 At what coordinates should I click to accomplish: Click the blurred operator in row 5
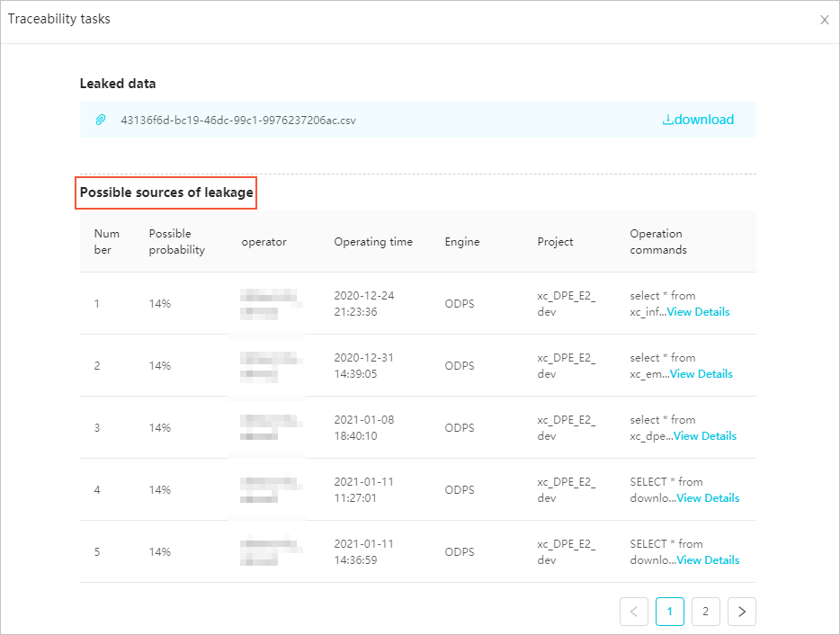coord(271,551)
